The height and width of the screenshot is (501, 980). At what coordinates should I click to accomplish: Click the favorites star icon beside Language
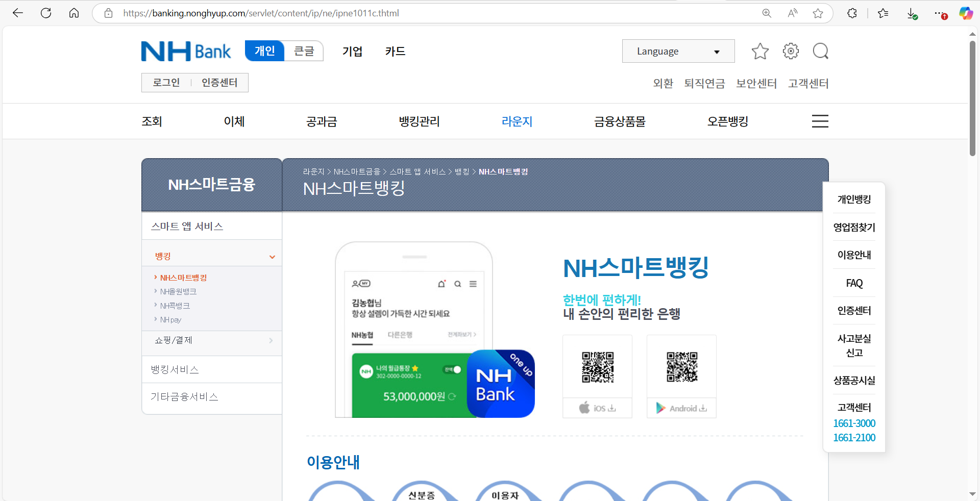click(760, 51)
